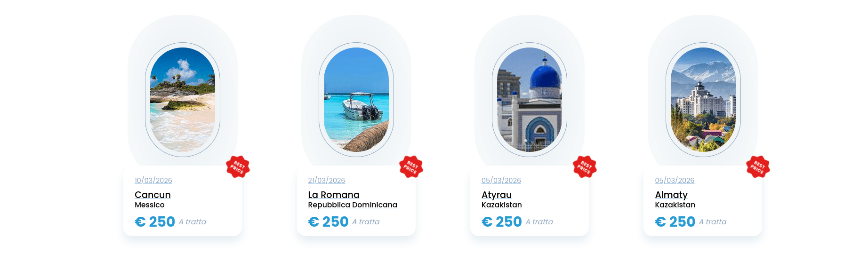Open the Almaty mountain skyline photo
This screenshot has width=868, height=253.
click(703, 100)
